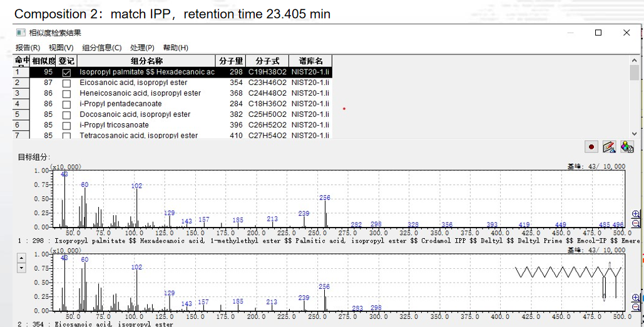
Task: Check the i-Propyl tricosanoate checkbox
Action: [x=66, y=126]
